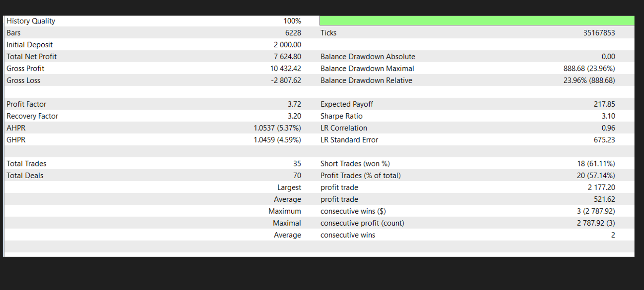Select the Ticks count 35167853
The height and width of the screenshot is (290, 644).
point(599,33)
